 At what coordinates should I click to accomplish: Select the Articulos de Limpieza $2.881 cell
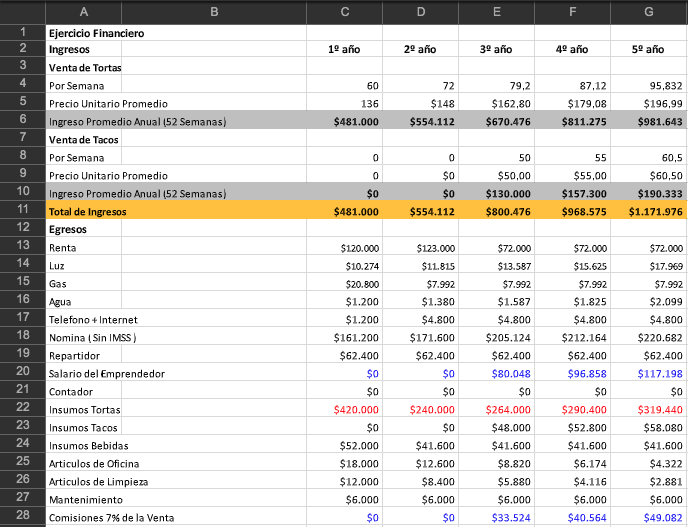tap(649, 481)
